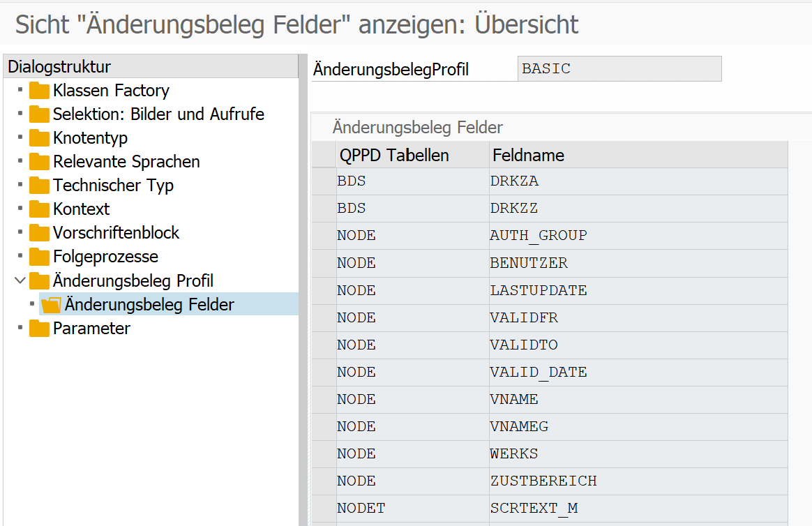This screenshot has width=812, height=526.
Task: Click the Kontext folder icon
Action: 39,209
